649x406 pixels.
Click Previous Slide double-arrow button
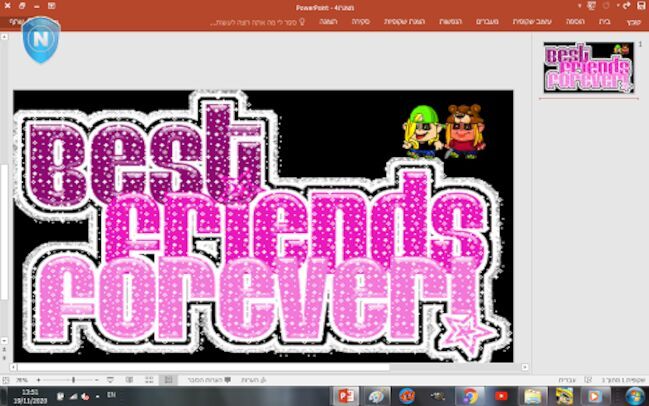(4, 350)
